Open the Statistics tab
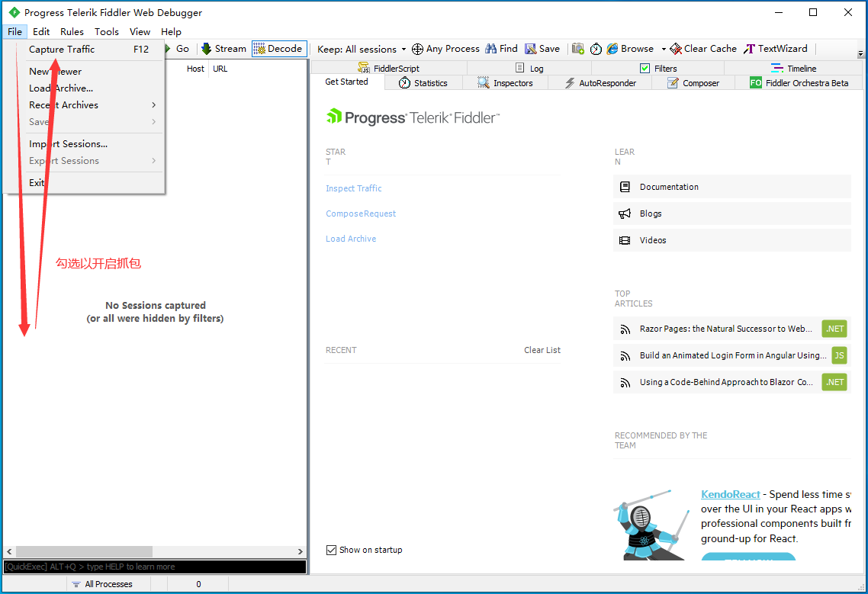 (x=423, y=83)
